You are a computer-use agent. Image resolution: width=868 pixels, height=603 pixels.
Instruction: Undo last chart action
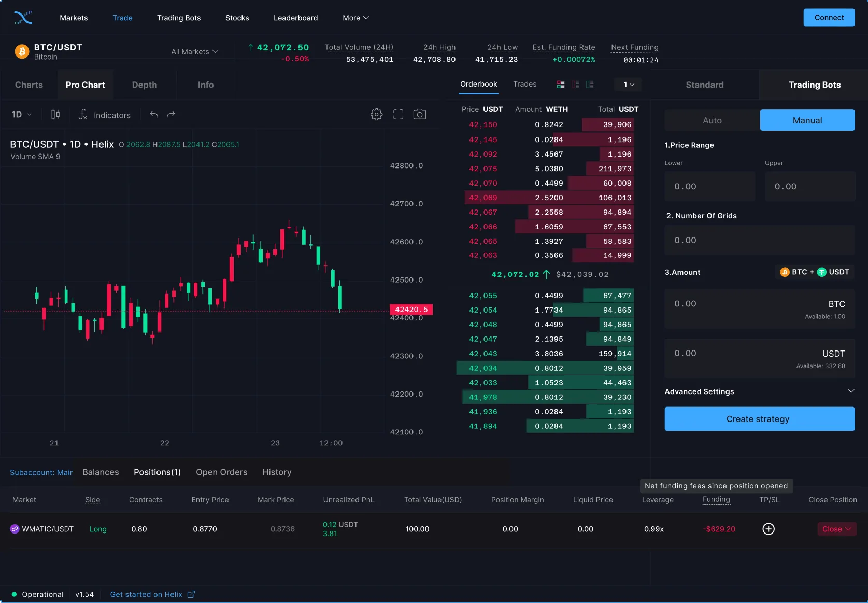click(154, 115)
